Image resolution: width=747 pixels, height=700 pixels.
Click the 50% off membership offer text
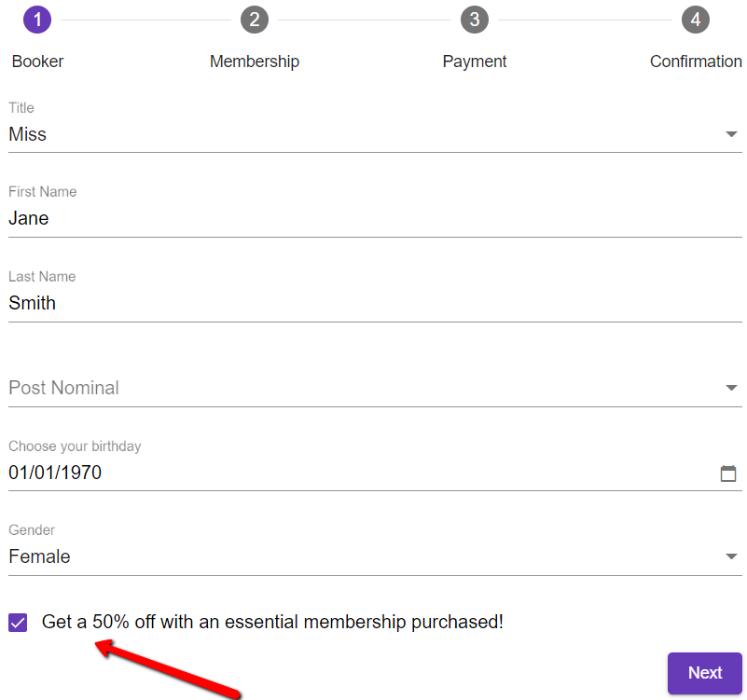pyautogui.click(x=272, y=622)
